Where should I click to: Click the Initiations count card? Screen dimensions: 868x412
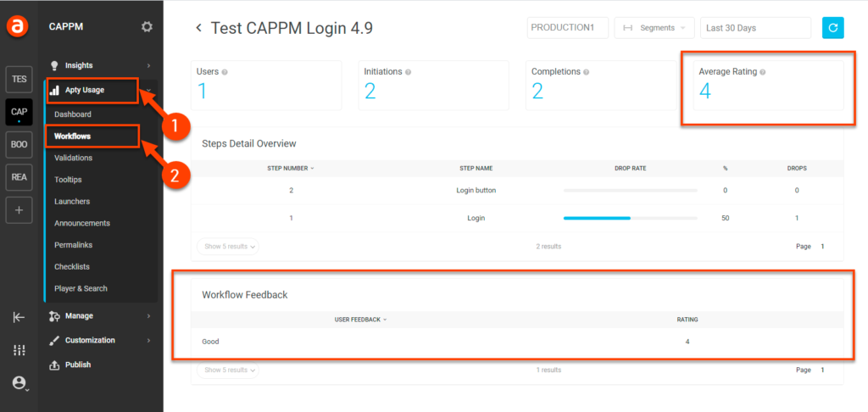point(433,86)
